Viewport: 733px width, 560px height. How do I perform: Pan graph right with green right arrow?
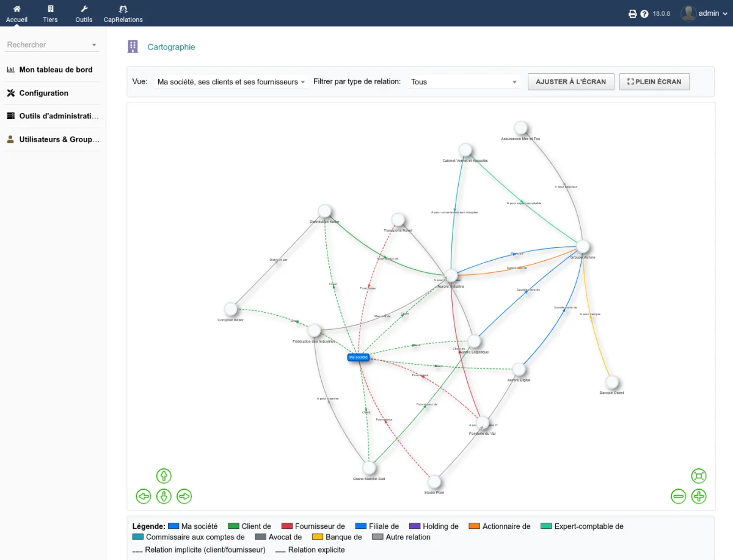(x=184, y=496)
